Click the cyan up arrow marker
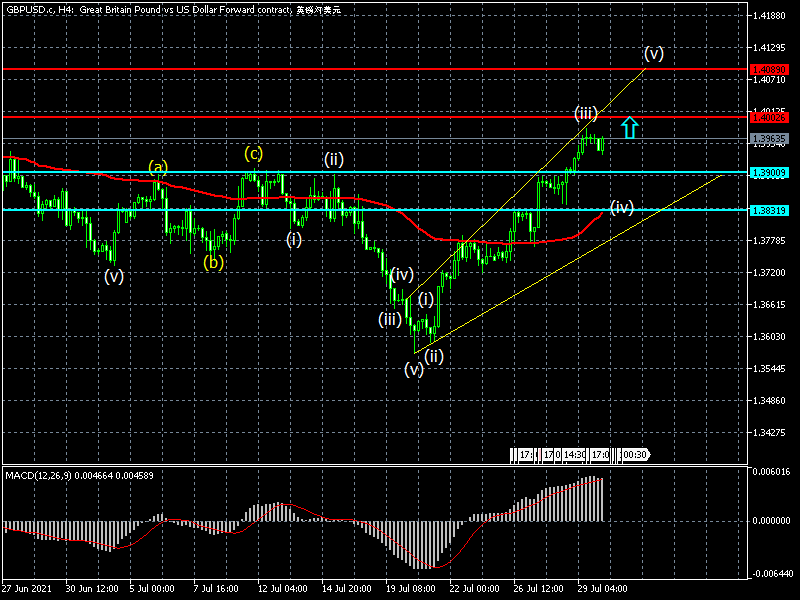 pos(629,127)
